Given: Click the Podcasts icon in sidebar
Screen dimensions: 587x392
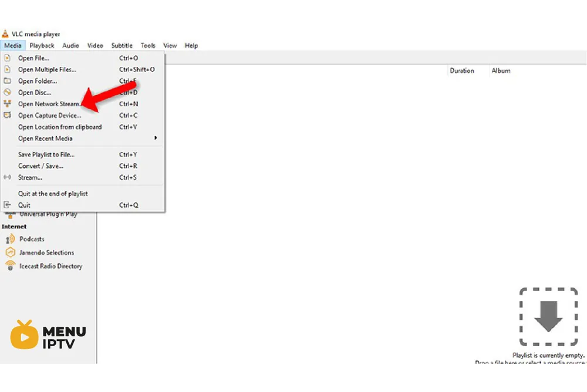Looking at the screenshot, I should click(10, 239).
